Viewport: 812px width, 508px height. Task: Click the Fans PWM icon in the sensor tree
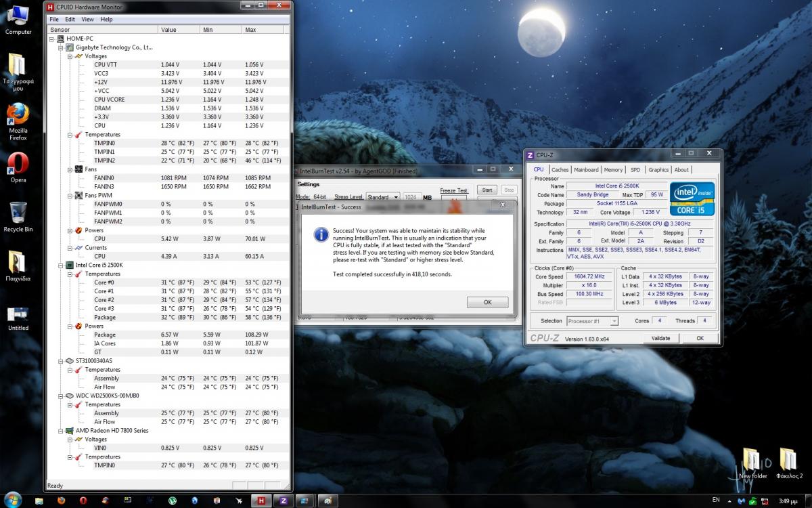[x=78, y=195]
